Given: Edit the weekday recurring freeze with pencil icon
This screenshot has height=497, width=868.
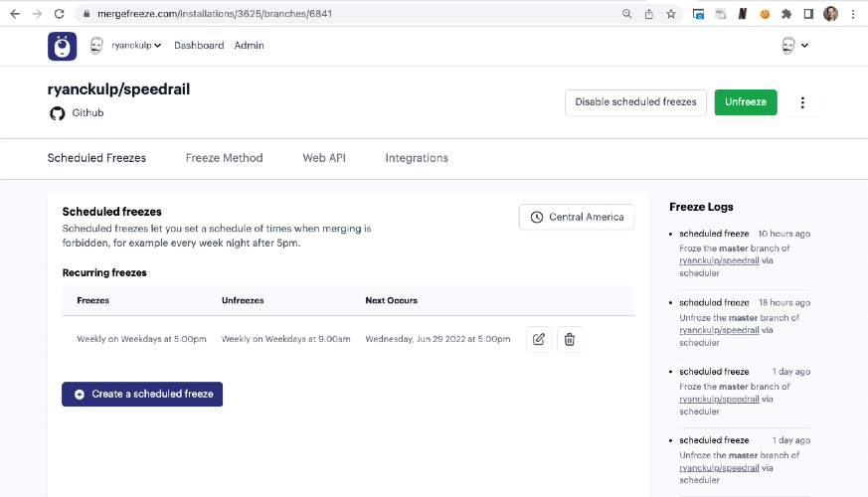Looking at the screenshot, I should click(x=539, y=339).
